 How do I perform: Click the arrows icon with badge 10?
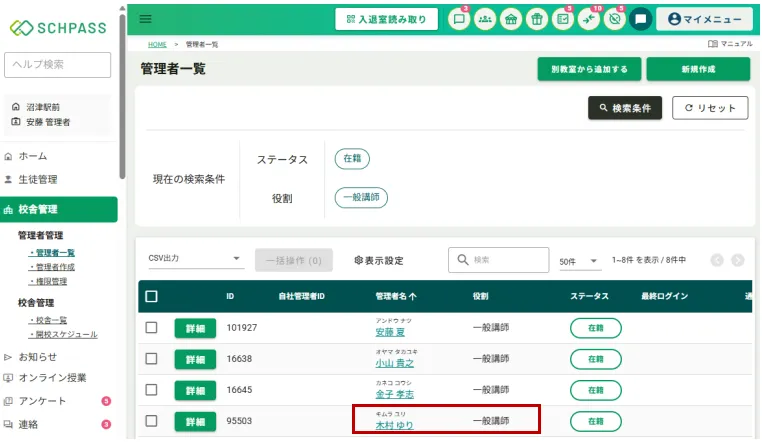(589, 19)
